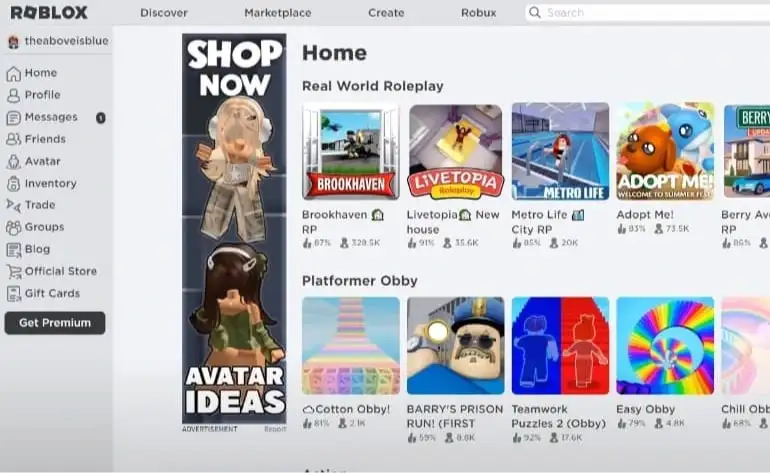The height and width of the screenshot is (473, 770).
Task: Open the Trade arrows icon
Action: coord(13,205)
